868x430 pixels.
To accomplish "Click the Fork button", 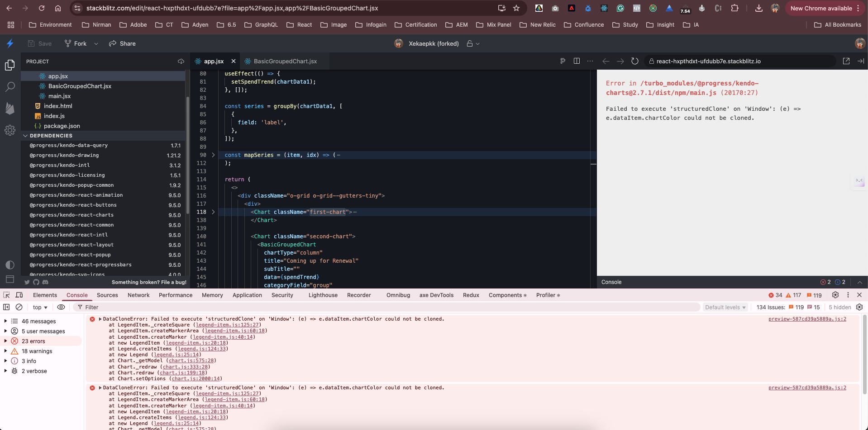I will click(76, 43).
